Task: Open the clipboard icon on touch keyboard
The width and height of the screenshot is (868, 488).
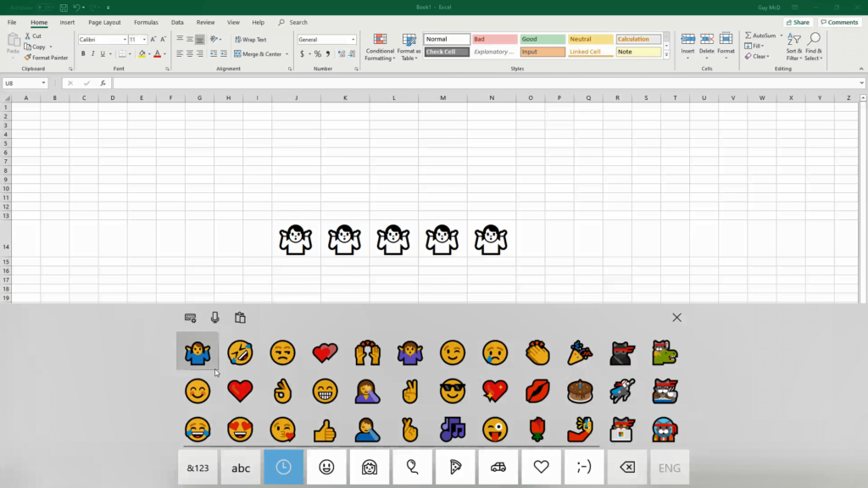Action: 240,318
